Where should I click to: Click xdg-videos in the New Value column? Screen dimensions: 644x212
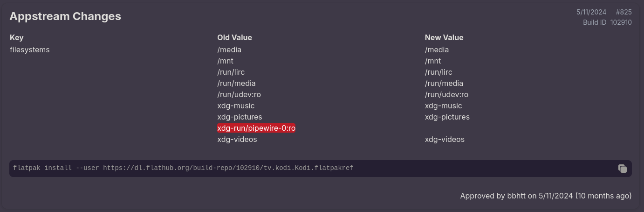coord(445,139)
